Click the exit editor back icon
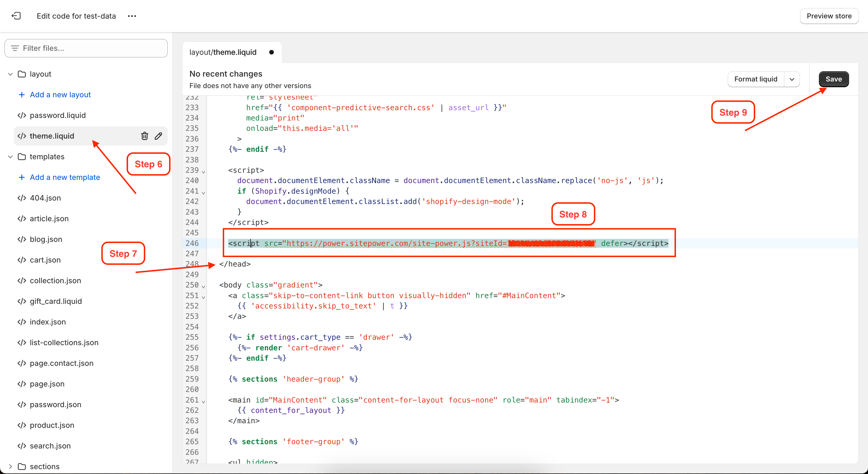The image size is (868, 474). click(x=16, y=16)
